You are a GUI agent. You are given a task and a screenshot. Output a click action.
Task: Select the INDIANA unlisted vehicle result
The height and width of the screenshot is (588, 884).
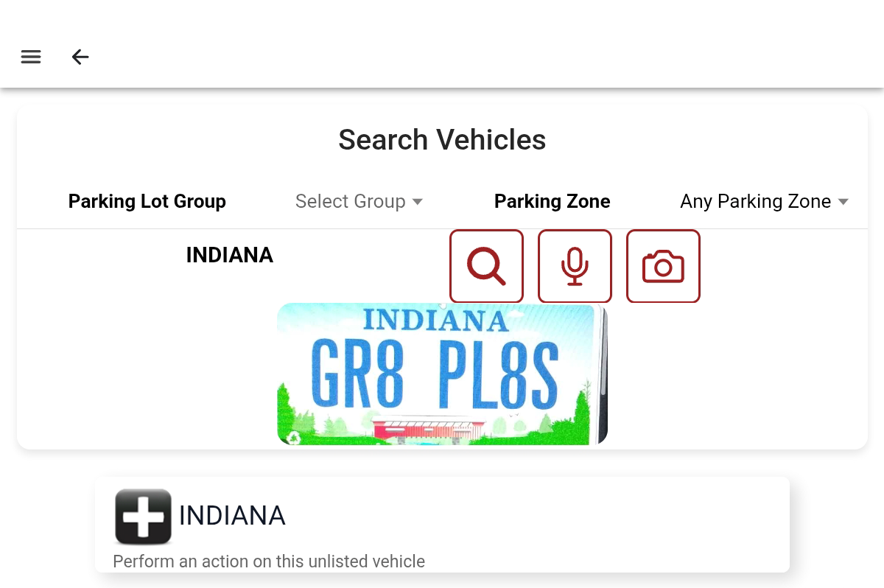[232, 516]
